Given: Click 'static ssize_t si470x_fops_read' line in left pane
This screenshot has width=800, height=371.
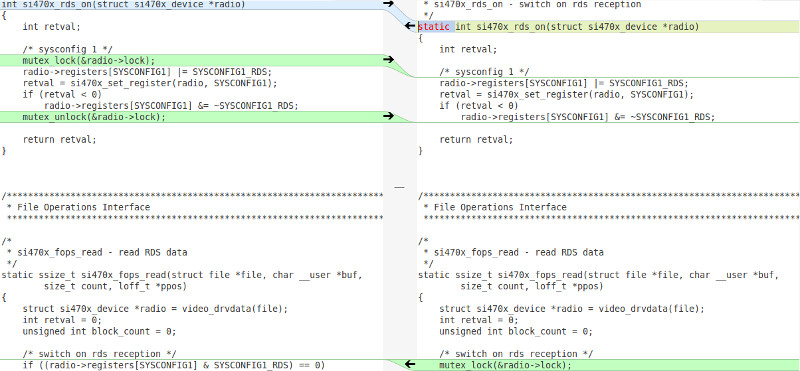Looking at the screenshot, I should coord(182,275).
